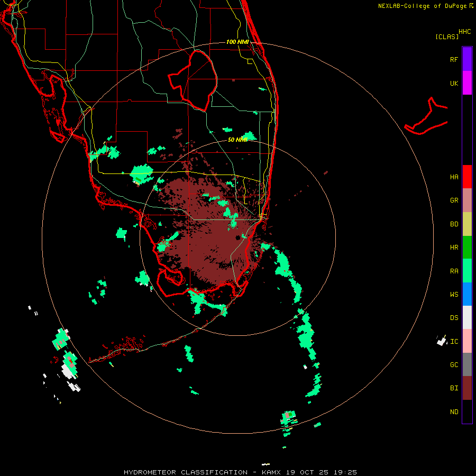Click the light pink IC swatch
Screen dimensions: 476x476
tap(467, 341)
